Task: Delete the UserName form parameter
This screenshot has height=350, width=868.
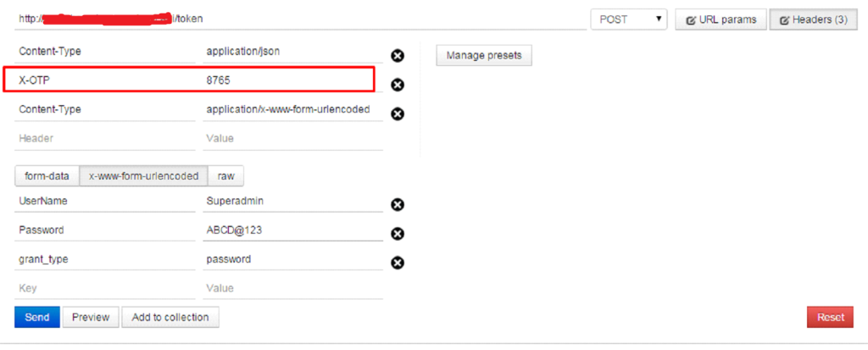Action: pyautogui.click(x=398, y=205)
